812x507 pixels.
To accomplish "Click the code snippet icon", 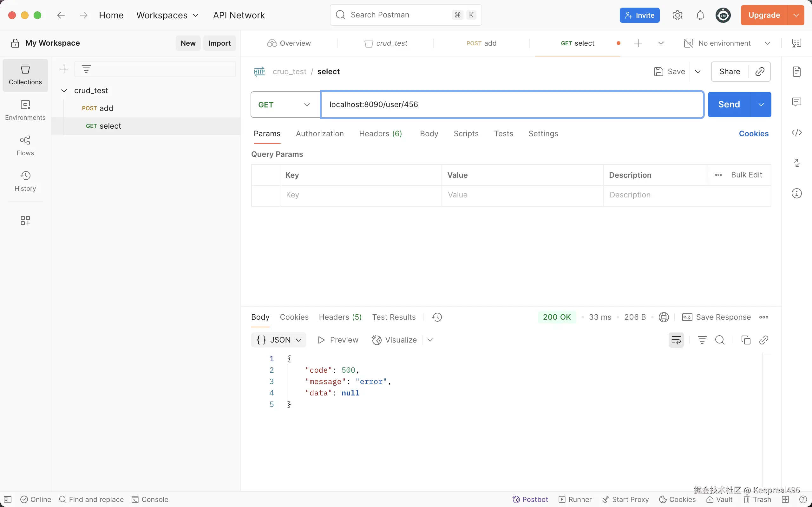I will [x=796, y=133].
